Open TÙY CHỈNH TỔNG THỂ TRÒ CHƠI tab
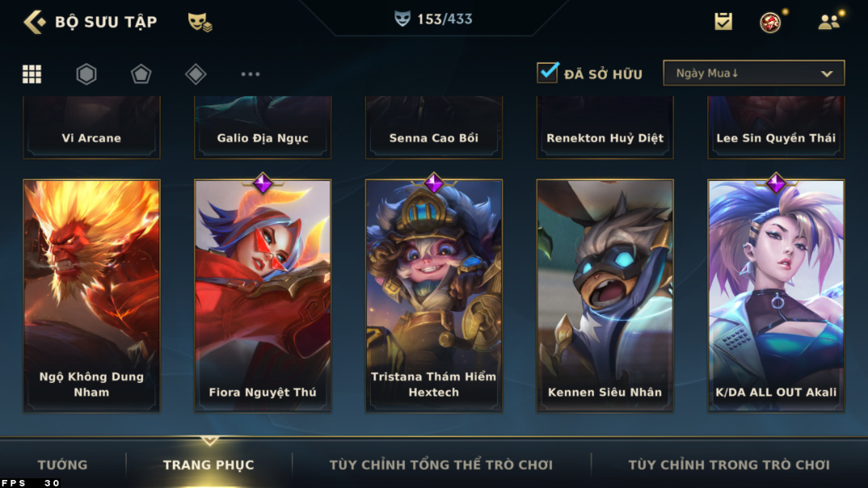Screen dimensions: 868x488 point(441,465)
